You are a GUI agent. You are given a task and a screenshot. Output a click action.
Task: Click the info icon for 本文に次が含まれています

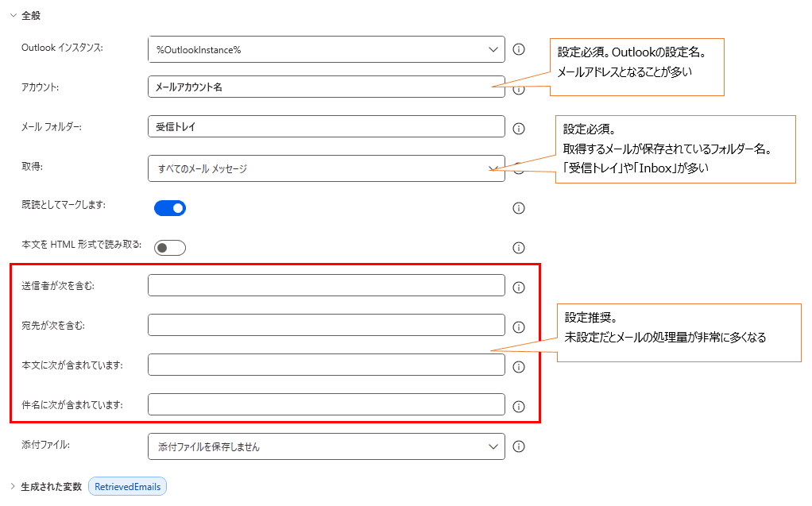(519, 365)
